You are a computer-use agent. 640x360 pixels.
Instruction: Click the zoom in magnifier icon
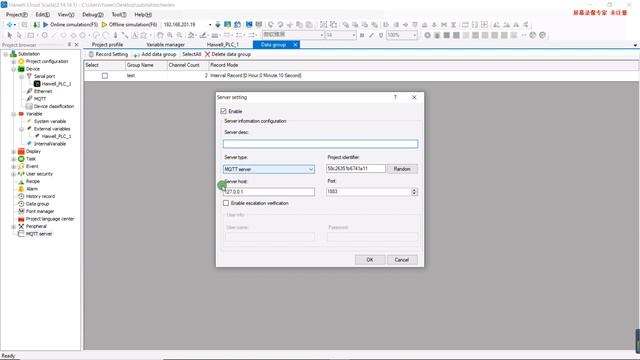tap(170, 36)
